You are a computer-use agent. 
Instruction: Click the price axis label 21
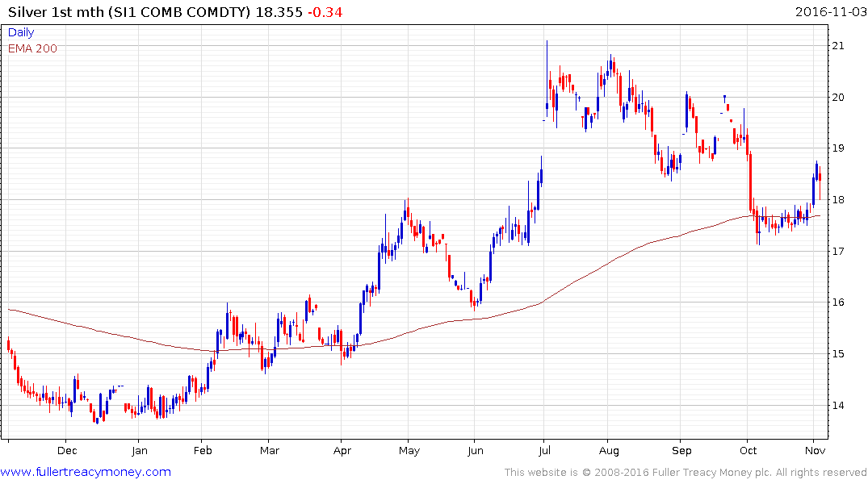838,46
